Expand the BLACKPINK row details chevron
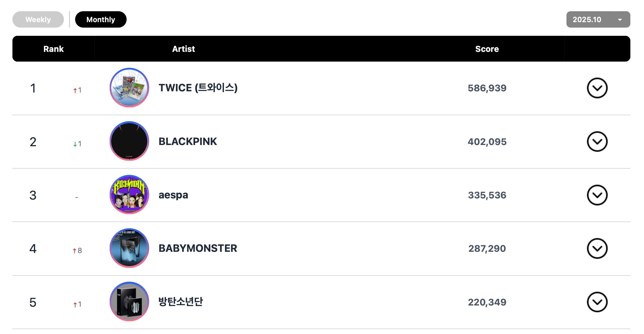 (x=597, y=142)
